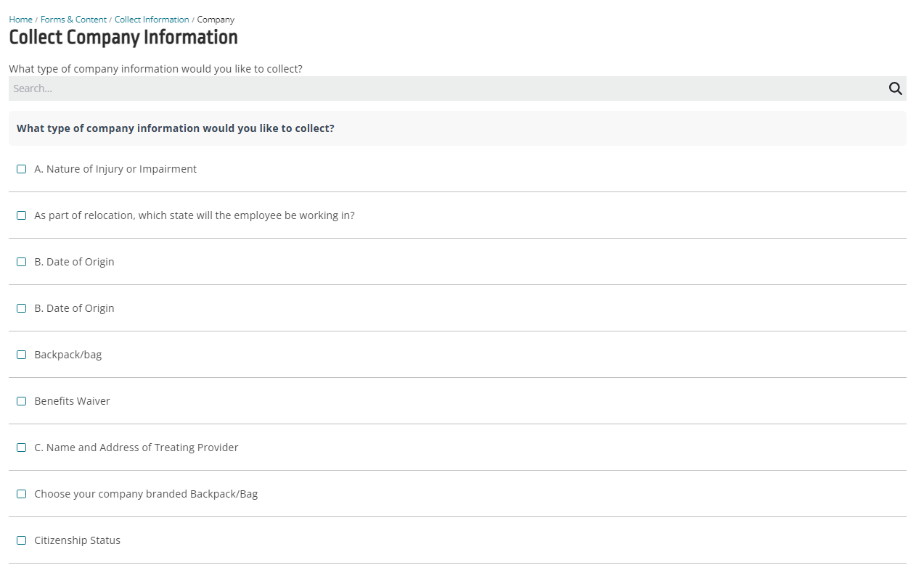Check the C. Name and Address of Treating Provider checkbox
924x573 pixels.
[x=21, y=448]
